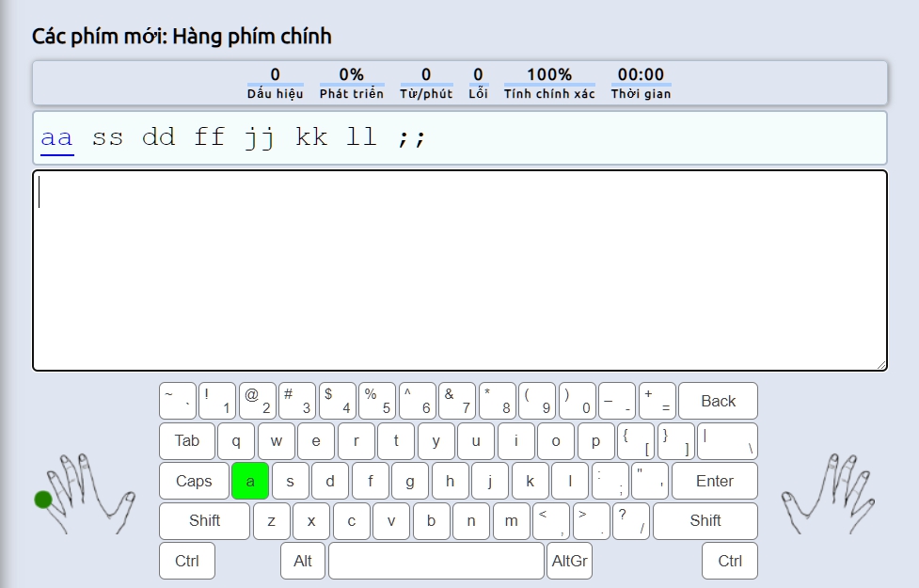The image size is (919, 588).
Task: Click the 'r' key on virtual keyboard
Action: coord(356,441)
